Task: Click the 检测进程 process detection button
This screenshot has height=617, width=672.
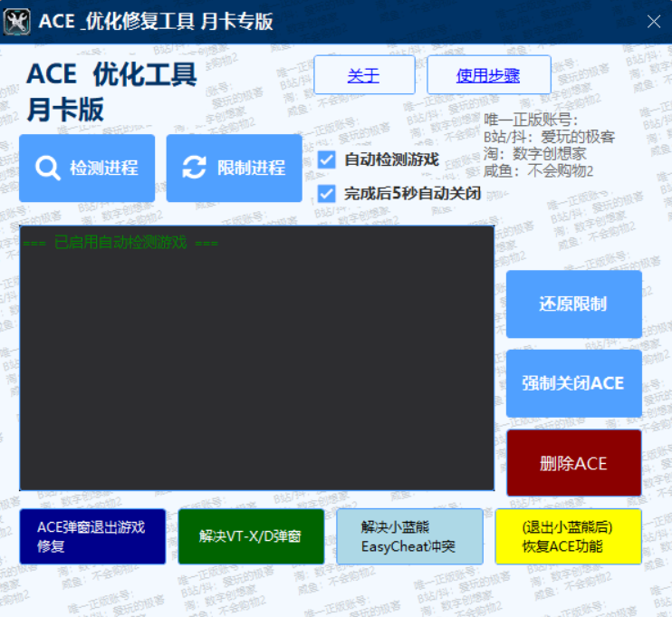Action: click(87, 169)
